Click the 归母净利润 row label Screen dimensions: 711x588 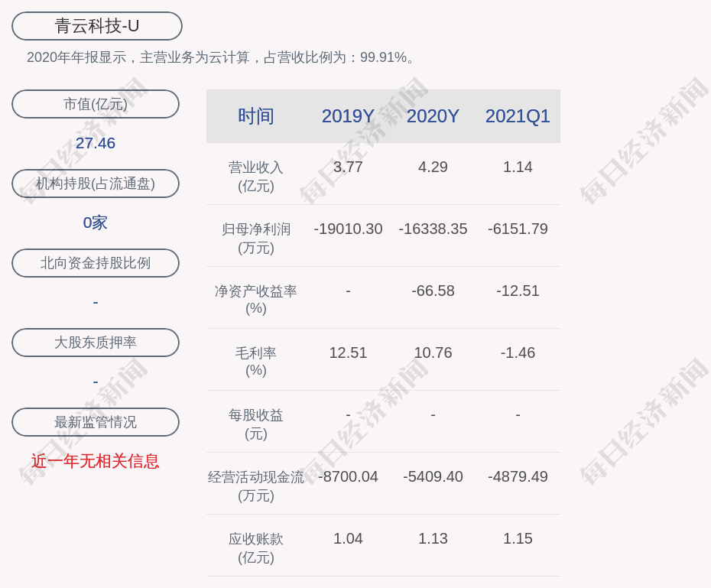pyautogui.click(x=256, y=238)
